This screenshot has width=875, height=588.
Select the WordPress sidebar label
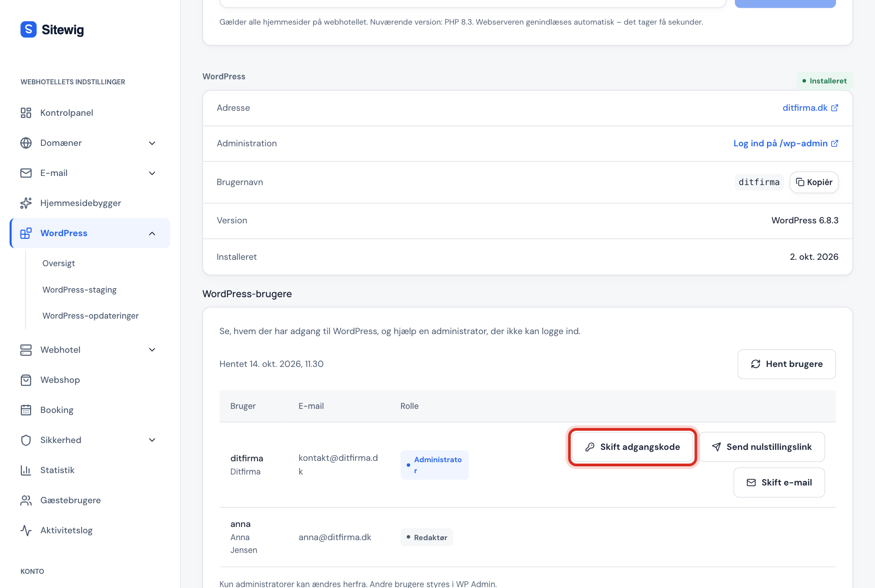click(x=64, y=233)
